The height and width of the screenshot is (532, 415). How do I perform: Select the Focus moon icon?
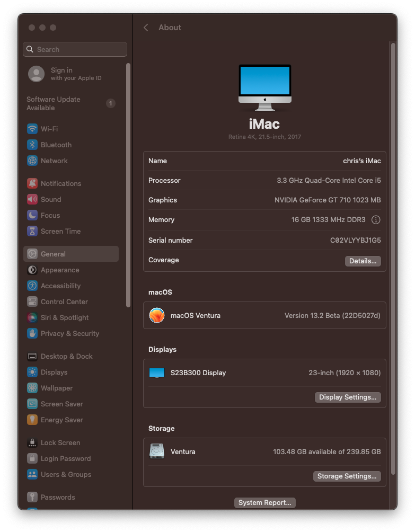(x=32, y=216)
